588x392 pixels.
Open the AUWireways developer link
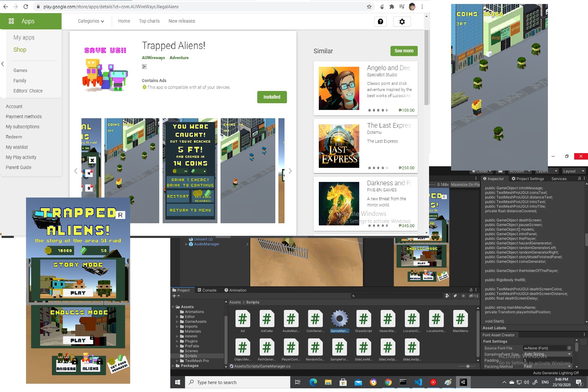(x=153, y=58)
